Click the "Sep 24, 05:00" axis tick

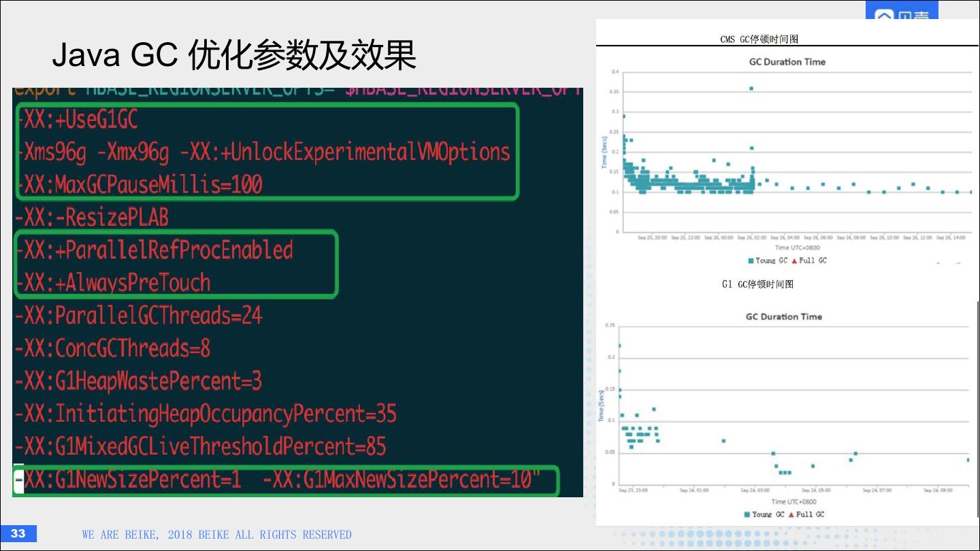pyautogui.click(x=816, y=490)
